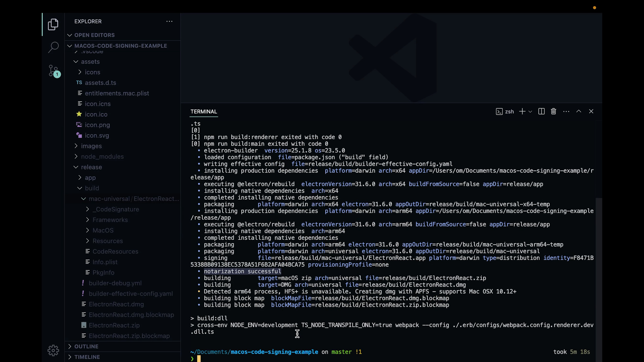Launch a new terminal with plus icon

(522, 111)
